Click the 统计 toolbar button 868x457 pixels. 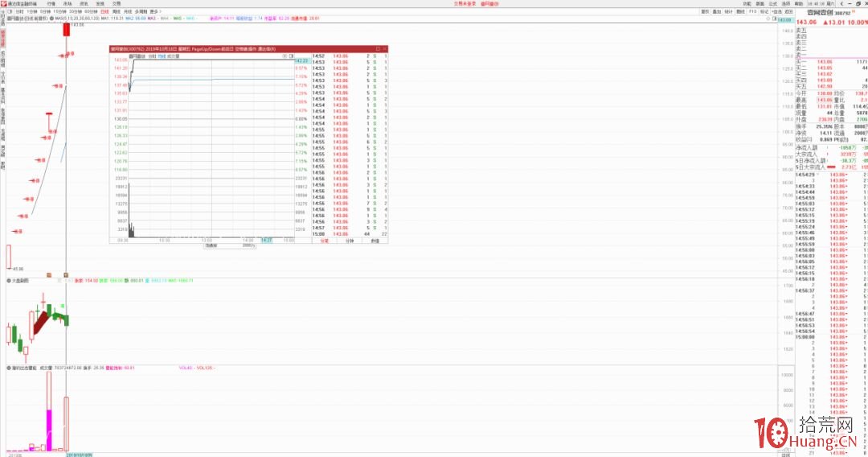click(x=728, y=11)
